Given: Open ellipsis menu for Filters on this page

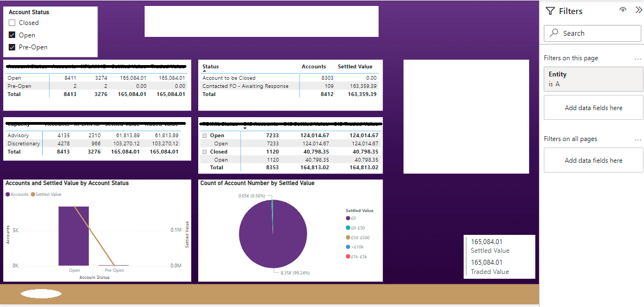Looking at the screenshot, I should coord(638,59).
